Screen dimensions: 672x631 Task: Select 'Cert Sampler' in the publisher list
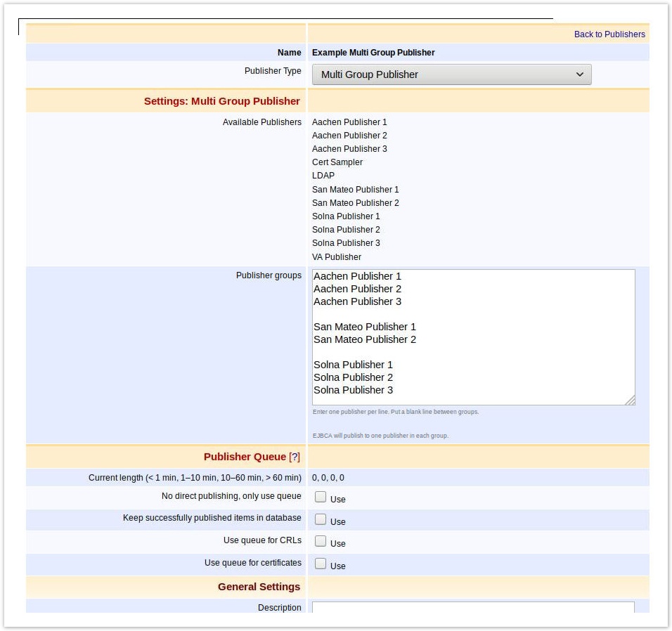[337, 162]
